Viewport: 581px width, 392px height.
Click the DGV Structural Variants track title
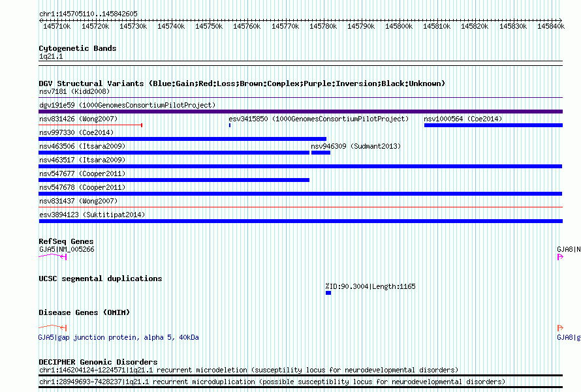point(242,83)
